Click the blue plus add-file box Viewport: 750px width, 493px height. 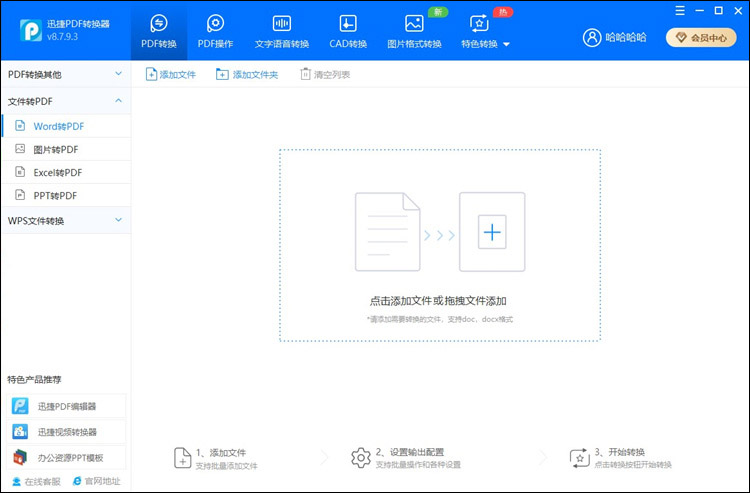click(x=492, y=232)
